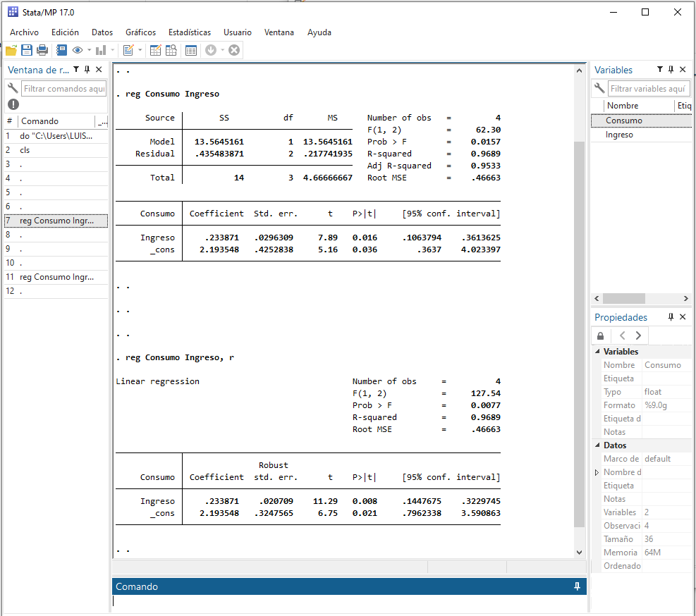Click filter funnel in history panel header
Viewport: 696px width, 616px height.
[76, 69]
